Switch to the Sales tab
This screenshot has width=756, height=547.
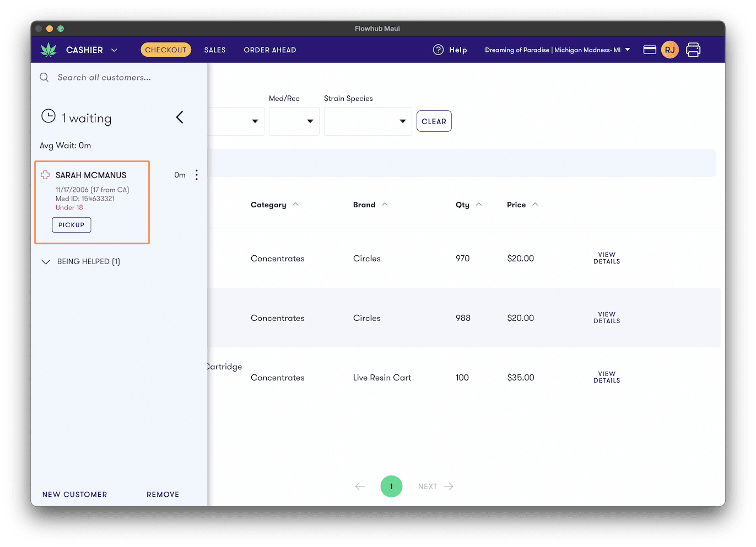click(215, 50)
